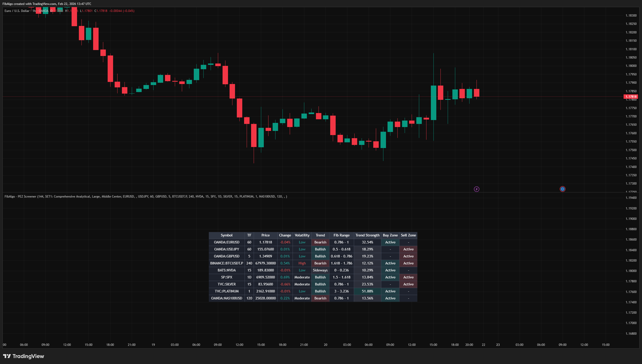Click the red 1.17818 current price label
Screen dimensions: 642x364
[631, 97]
